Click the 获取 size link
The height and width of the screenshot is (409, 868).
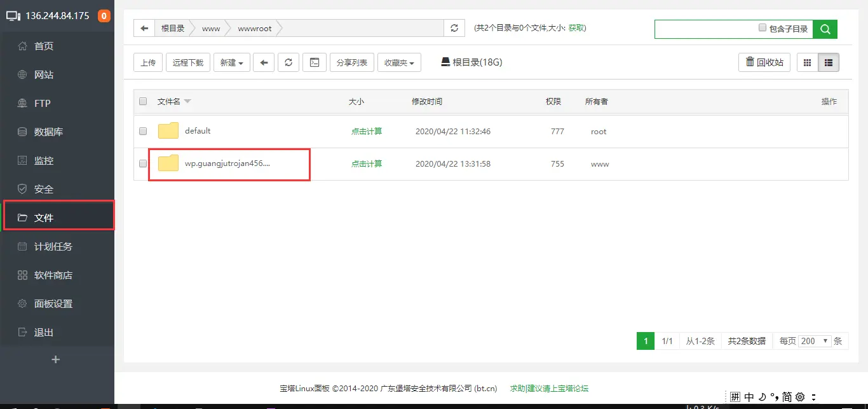[x=576, y=28]
